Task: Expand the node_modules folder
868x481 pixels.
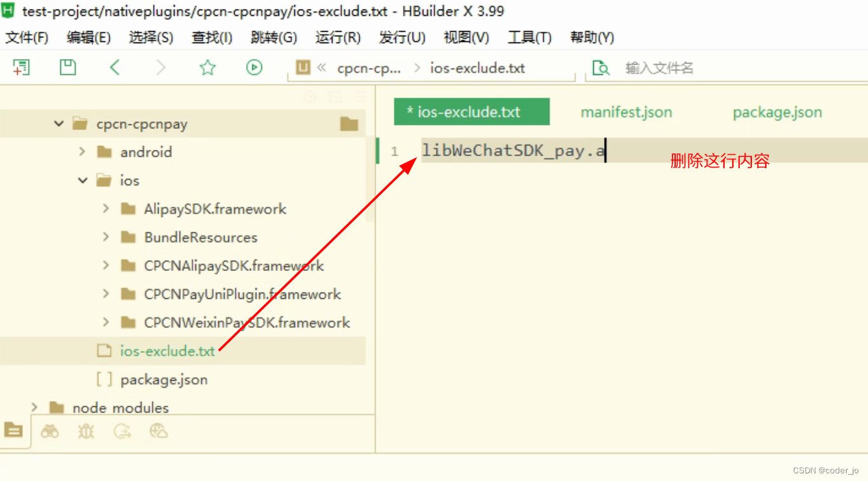Action: coord(34,407)
